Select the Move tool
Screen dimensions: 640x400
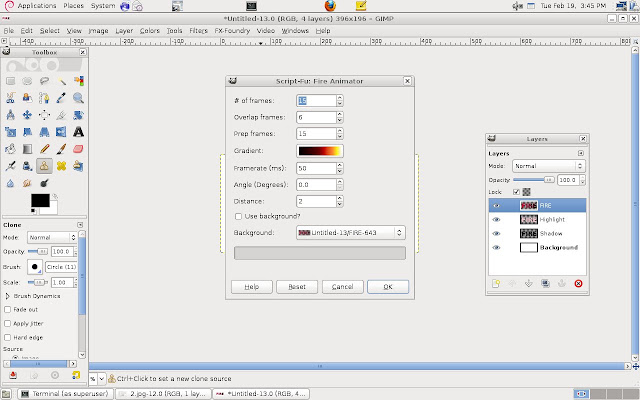click(x=27, y=115)
